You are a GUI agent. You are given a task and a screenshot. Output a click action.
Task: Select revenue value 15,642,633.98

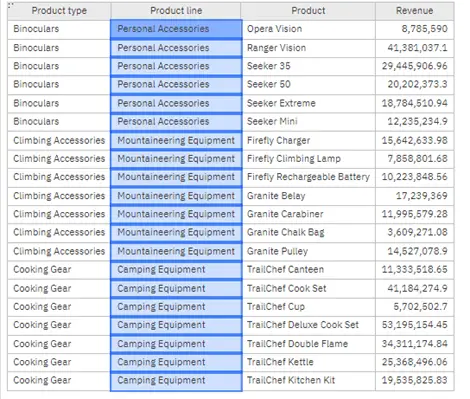pyautogui.click(x=415, y=140)
